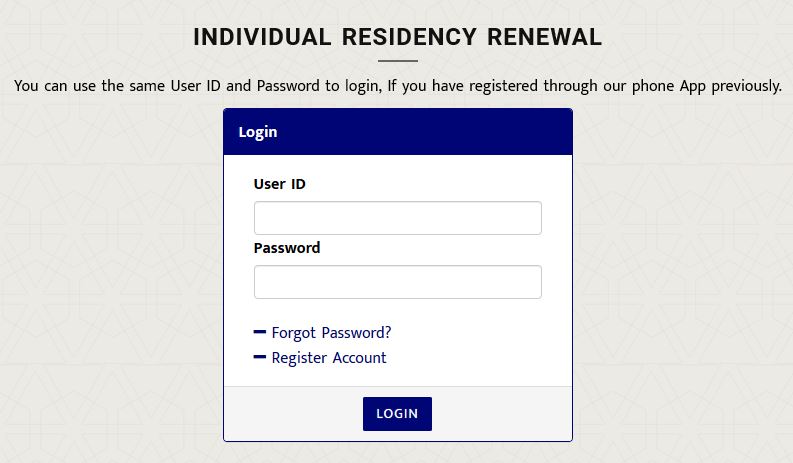Click the word "INDIVIDUAL" in the page heading
The image size is (793, 463).
click(262, 37)
